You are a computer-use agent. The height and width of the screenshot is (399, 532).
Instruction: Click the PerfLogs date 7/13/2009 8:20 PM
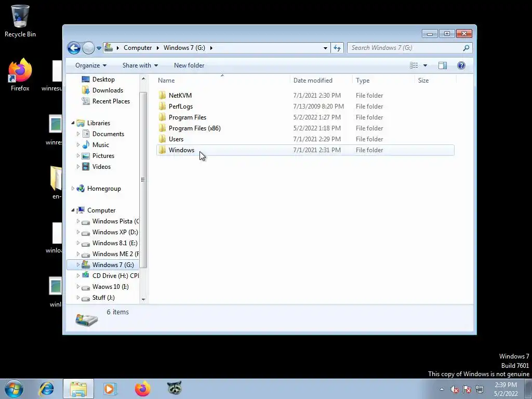tap(318, 106)
